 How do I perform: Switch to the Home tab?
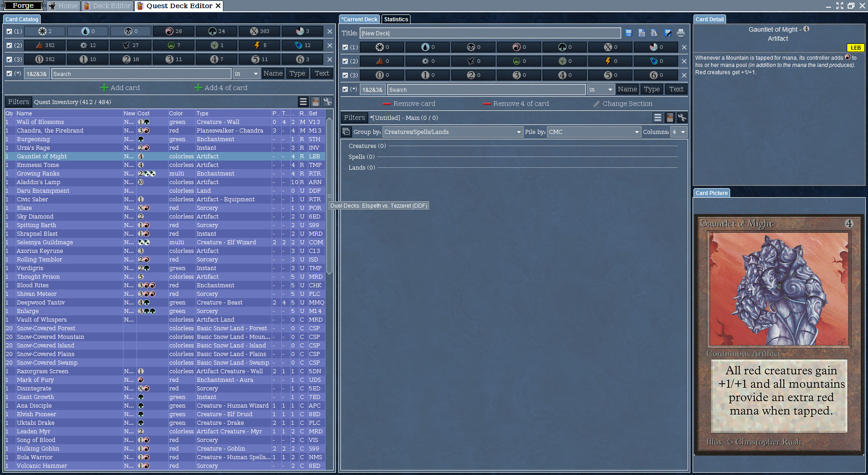(63, 5)
